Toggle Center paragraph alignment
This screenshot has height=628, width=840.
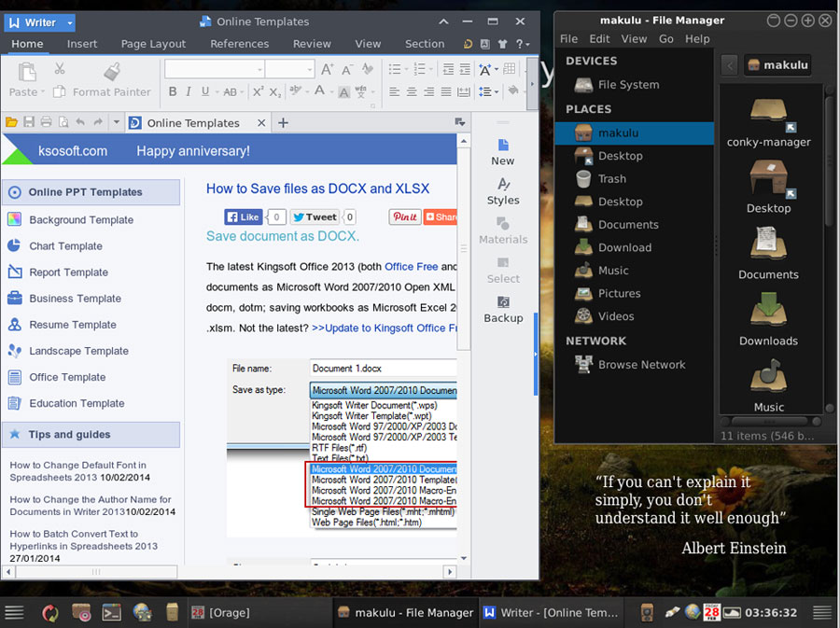tap(412, 92)
